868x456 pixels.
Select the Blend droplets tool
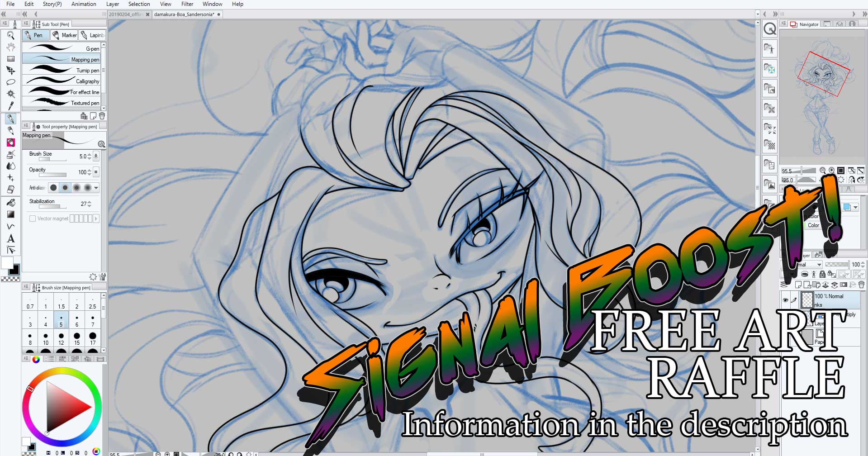pos(11,166)
